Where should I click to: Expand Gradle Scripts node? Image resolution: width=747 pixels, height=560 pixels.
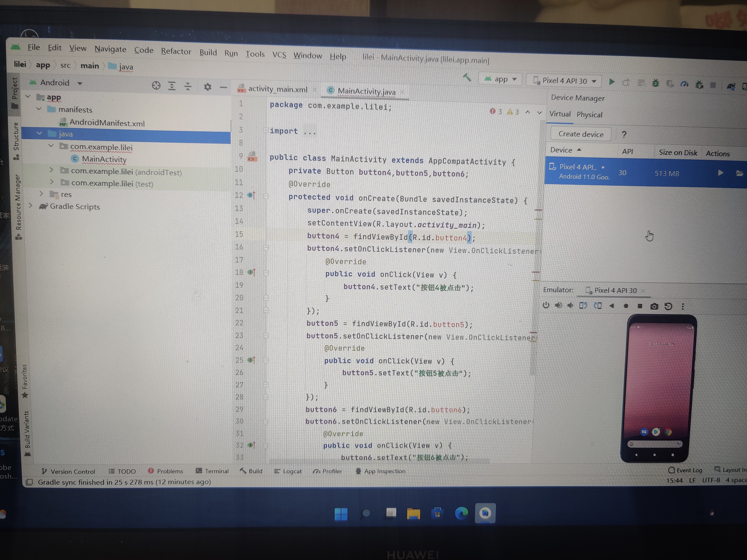click(x=31, y=205)
